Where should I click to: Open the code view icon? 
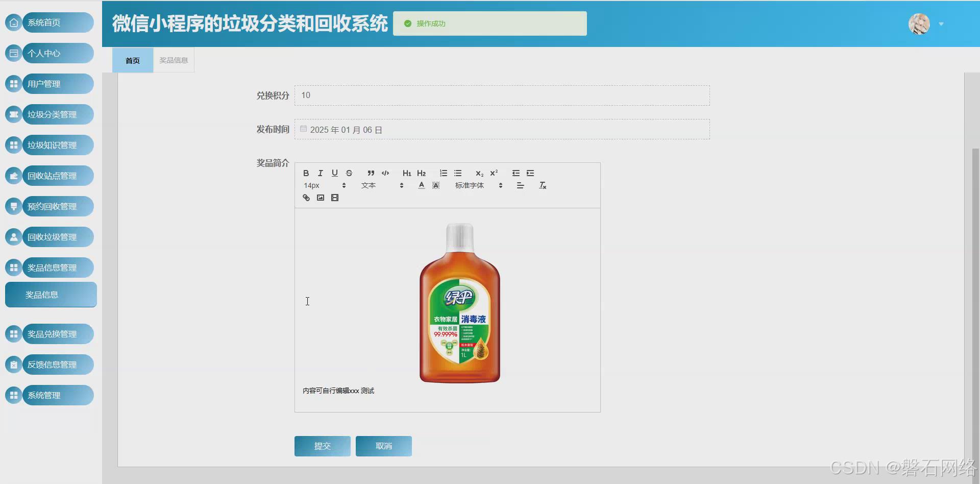(x=385, y=173)
